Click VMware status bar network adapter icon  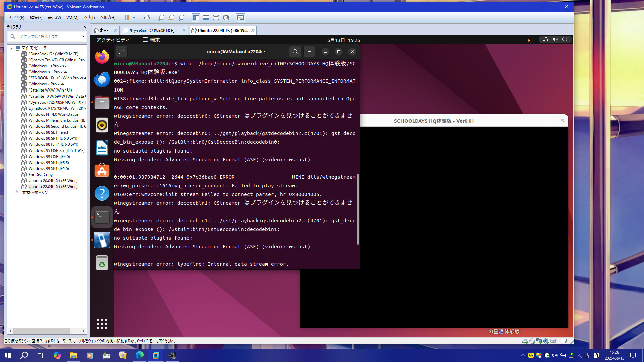pos(539,341)
